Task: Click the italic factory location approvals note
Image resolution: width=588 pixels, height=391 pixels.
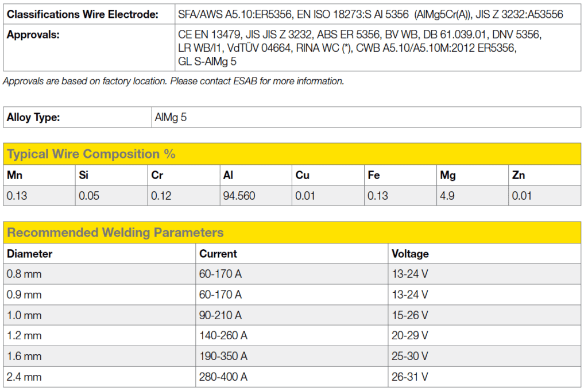Action: [x=173, y=81]
